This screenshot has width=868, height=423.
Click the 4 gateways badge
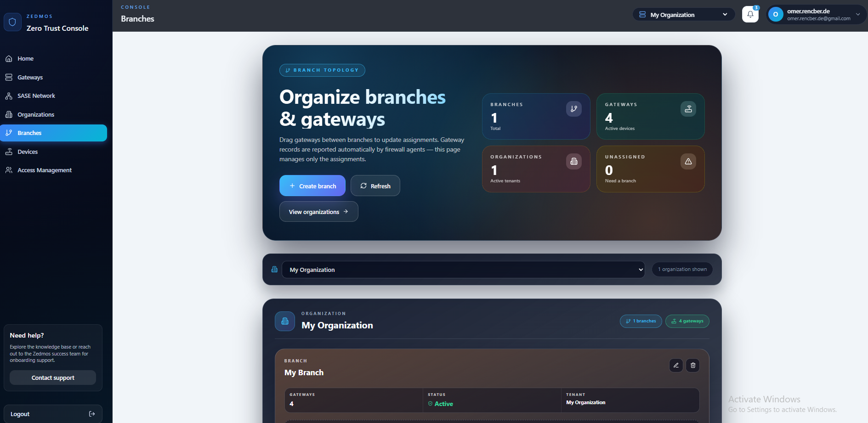(687, 321)
